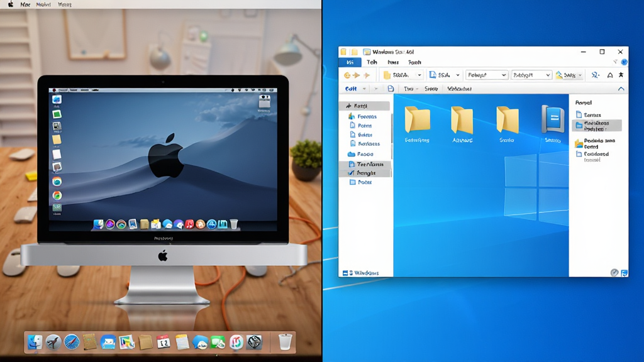Click the blue help circle below window controls
This screenshot has height=362, width=644.
624,62
